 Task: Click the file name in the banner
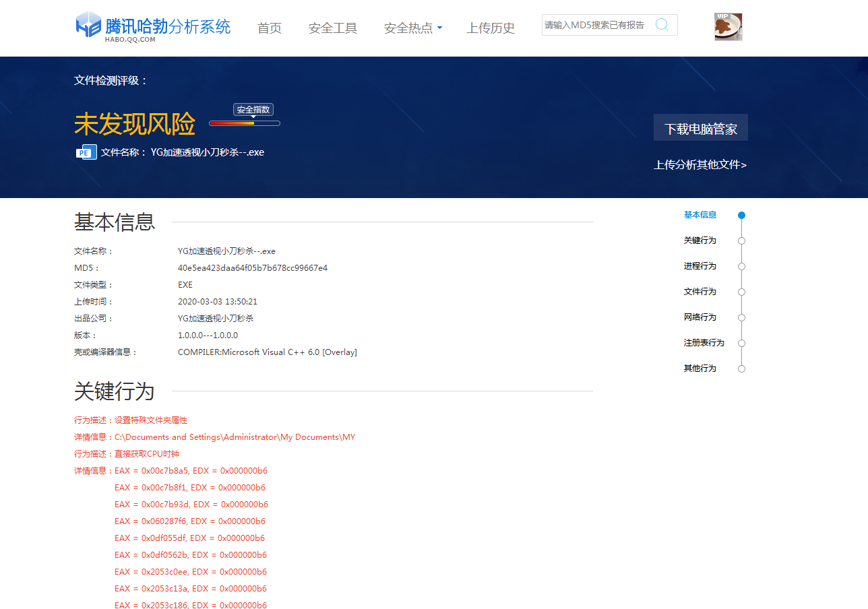click(208, 152)
